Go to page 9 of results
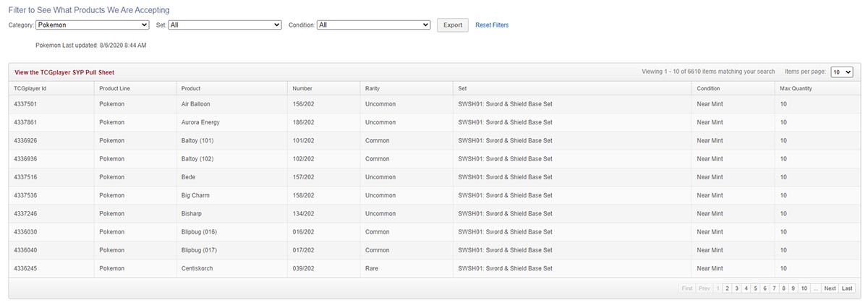 tap(793, 288)
